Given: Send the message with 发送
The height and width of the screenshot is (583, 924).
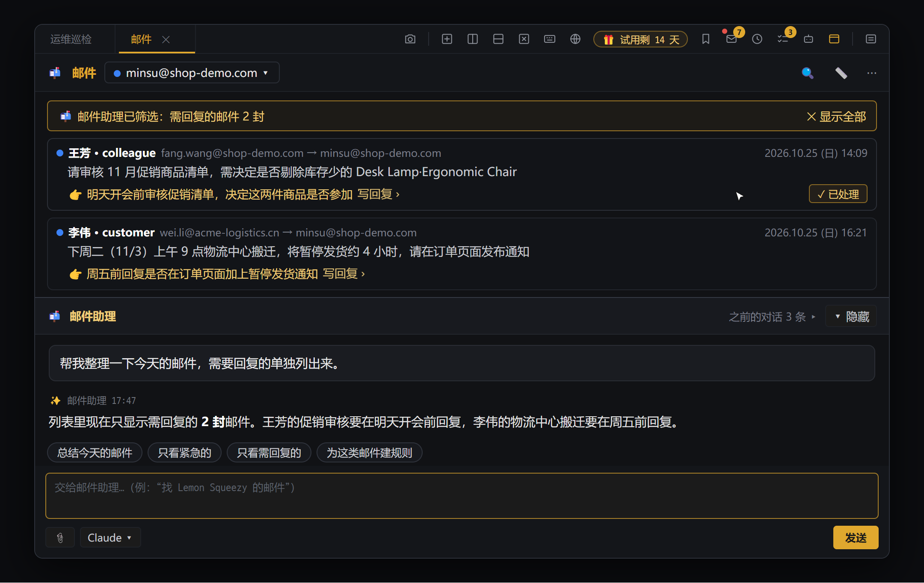Looking at the screenshot, I should 856,537.
